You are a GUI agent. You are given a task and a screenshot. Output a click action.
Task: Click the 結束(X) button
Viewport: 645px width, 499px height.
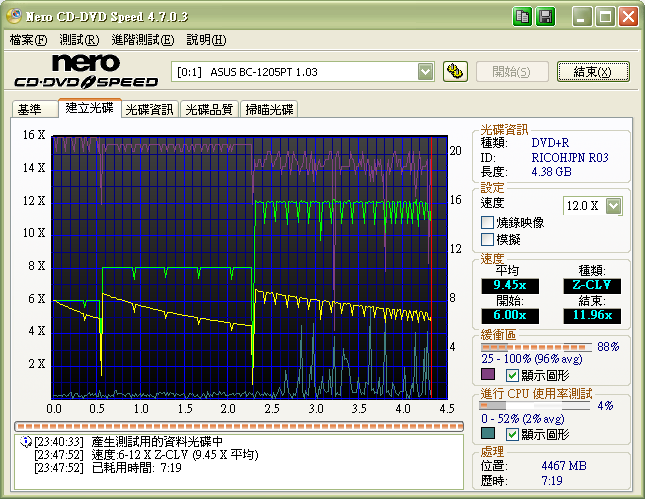tap(593, 72)
